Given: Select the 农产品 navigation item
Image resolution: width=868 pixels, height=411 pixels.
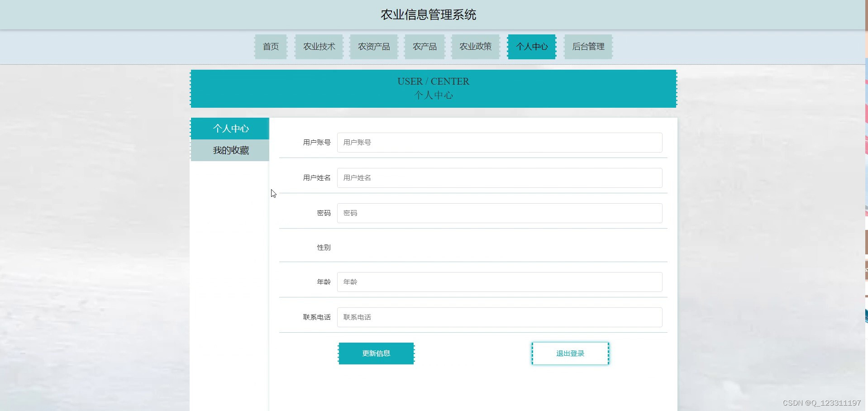Looking at the screenshot, I should pyautogui.click(x=424, y=47).
